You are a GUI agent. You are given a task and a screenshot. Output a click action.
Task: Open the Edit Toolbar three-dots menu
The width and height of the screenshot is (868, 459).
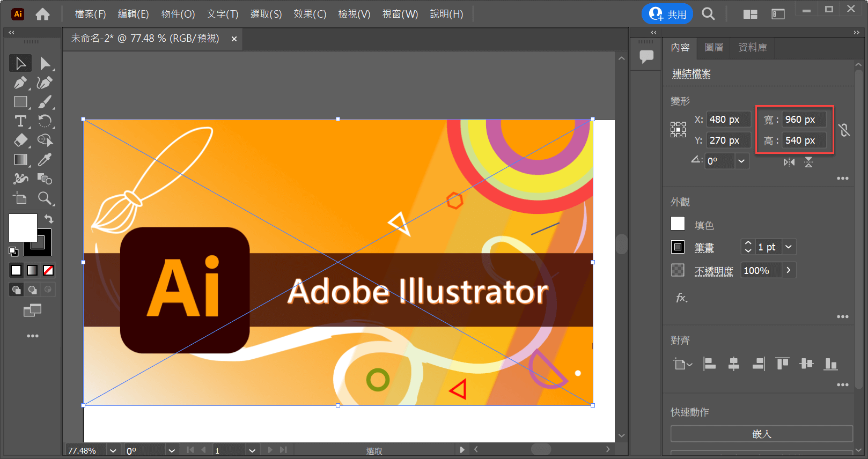click(x=33, y=336)
